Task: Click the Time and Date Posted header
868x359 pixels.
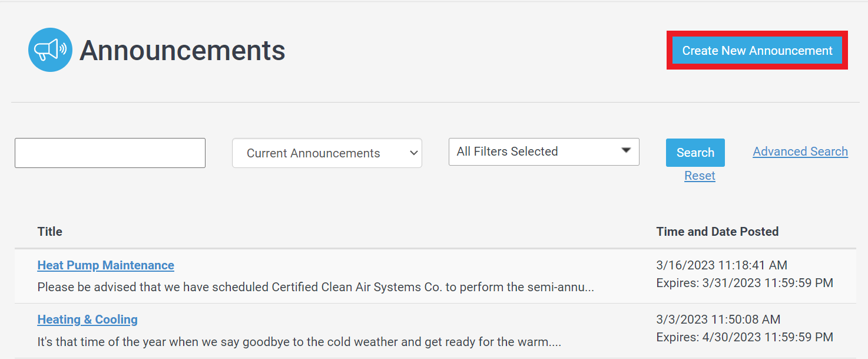Action: pos(717,232)
